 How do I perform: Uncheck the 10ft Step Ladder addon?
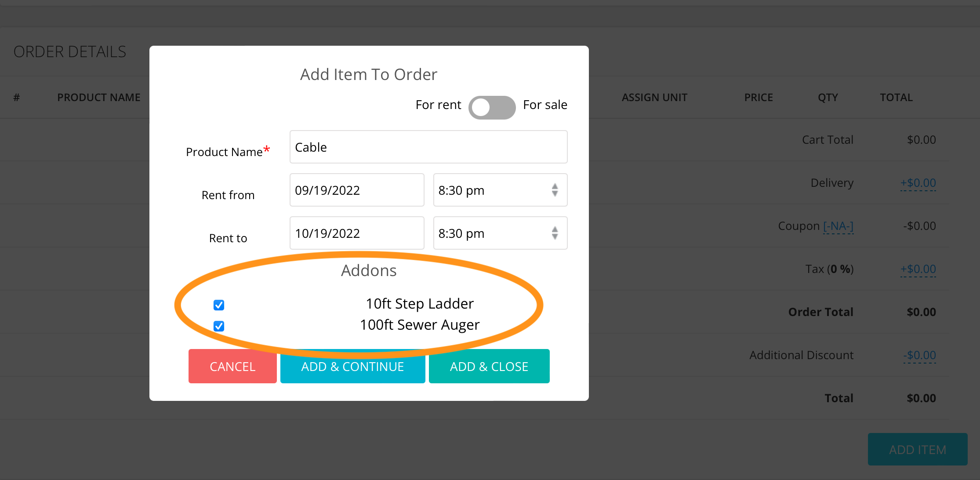219,305
